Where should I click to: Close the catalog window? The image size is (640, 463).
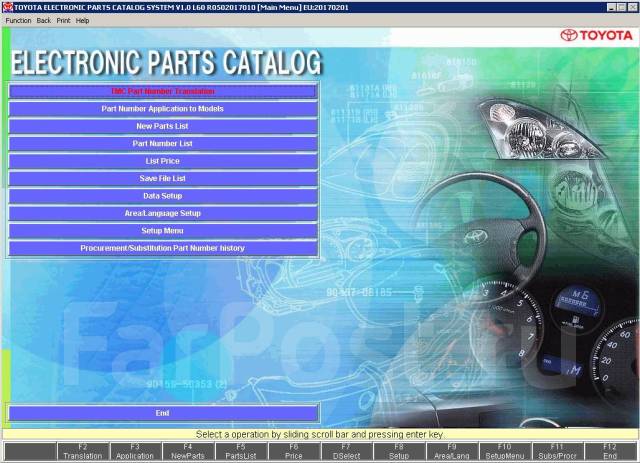[x=631, y=7]
